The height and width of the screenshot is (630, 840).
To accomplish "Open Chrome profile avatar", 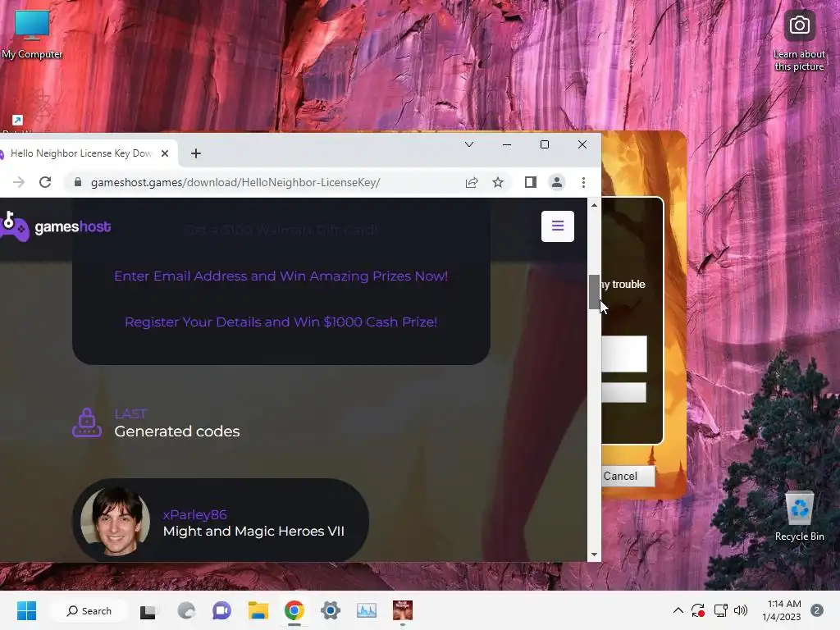I will coord(557,183).
